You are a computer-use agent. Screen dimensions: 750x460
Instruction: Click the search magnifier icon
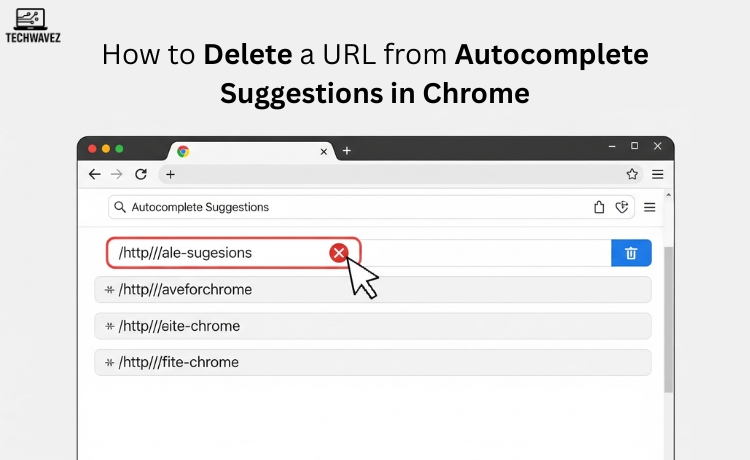120,207
